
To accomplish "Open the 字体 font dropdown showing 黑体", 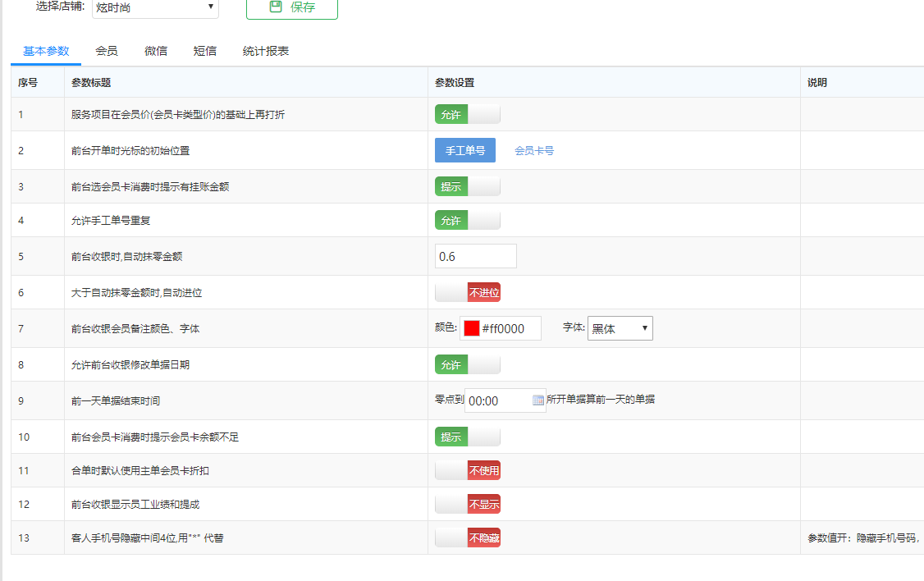I will (620, 328).
